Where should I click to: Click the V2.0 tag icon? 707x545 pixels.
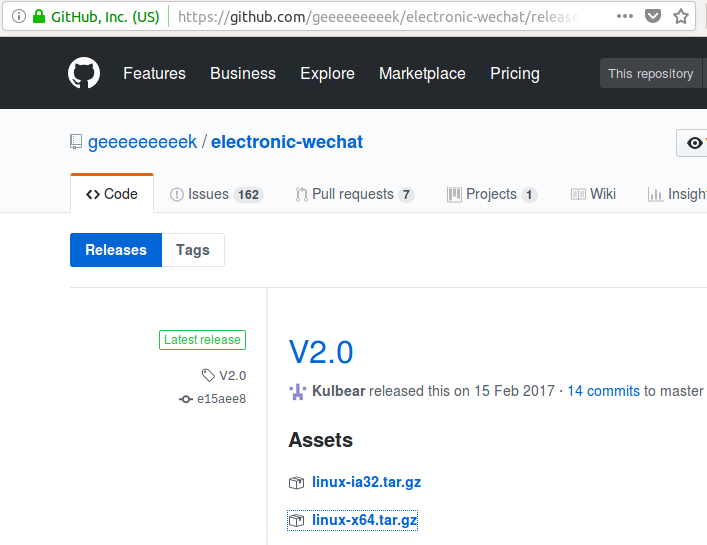pyautogui.click(x=208, y=375)
